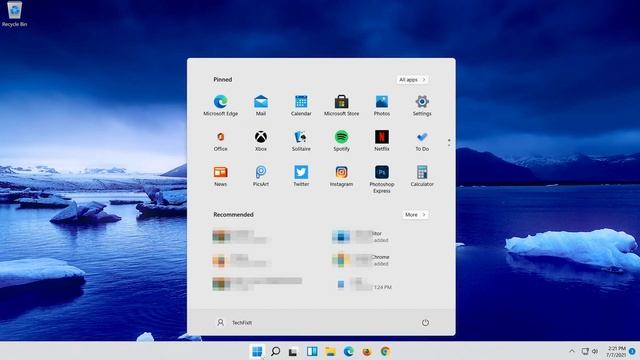
Task: Select the Recycle Bin desktop icon
Action: 15,14
